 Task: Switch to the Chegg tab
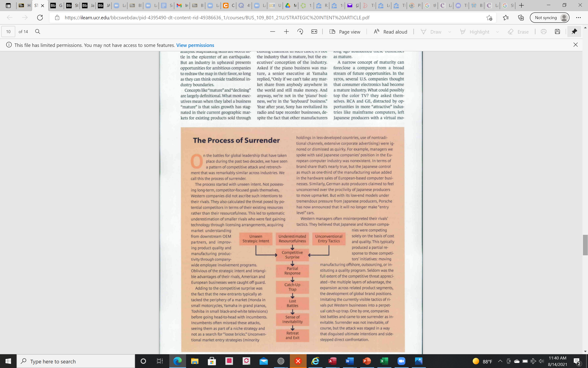(229, 5)
